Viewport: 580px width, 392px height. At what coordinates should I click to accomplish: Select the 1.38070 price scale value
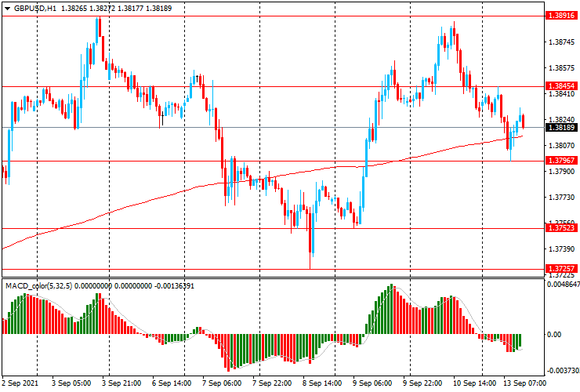[x=561, y=146]
